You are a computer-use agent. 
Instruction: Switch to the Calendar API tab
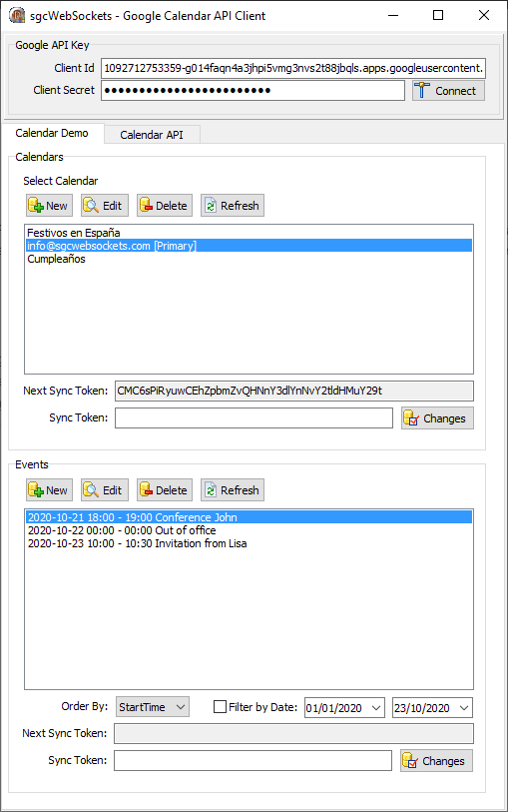(152, 135)
